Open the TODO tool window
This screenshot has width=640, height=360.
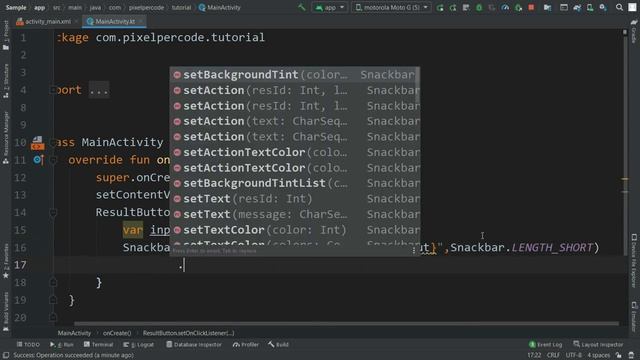[28, 344]
